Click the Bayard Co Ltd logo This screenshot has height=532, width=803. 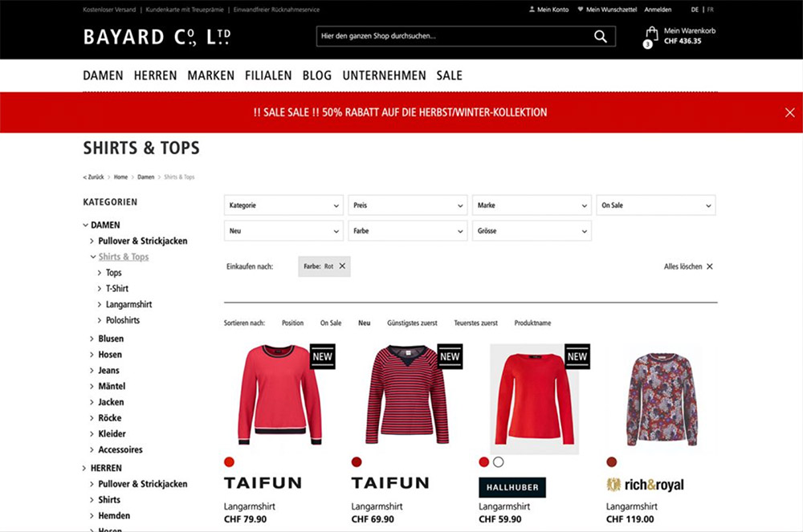click(157, 37)
